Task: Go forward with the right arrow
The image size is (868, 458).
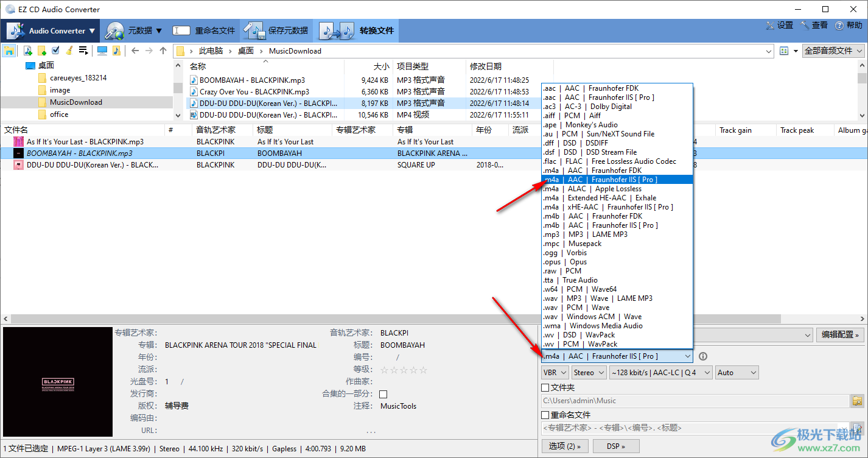Action: tap(149, 51)
